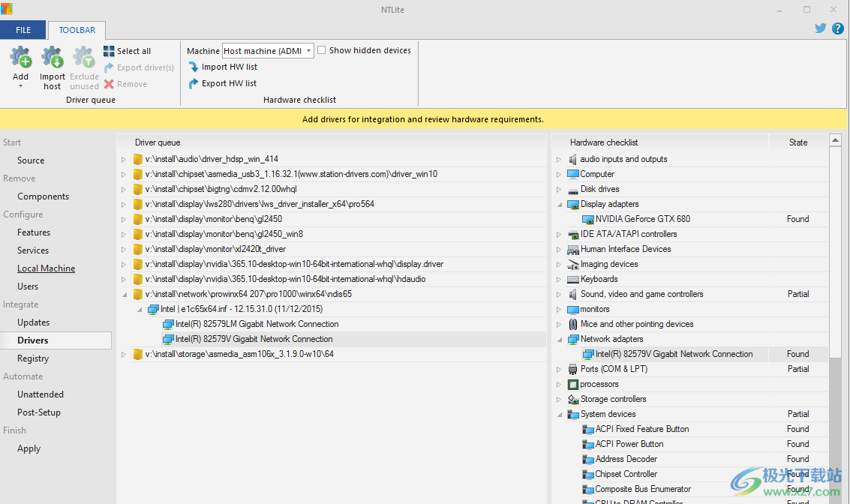Enable the Show hidden devices checkbox

(321, 49)
